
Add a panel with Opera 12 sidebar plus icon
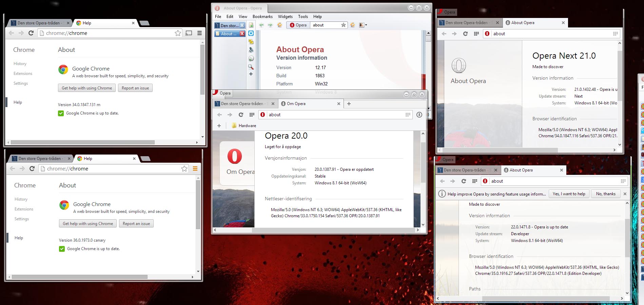point(251,74)
